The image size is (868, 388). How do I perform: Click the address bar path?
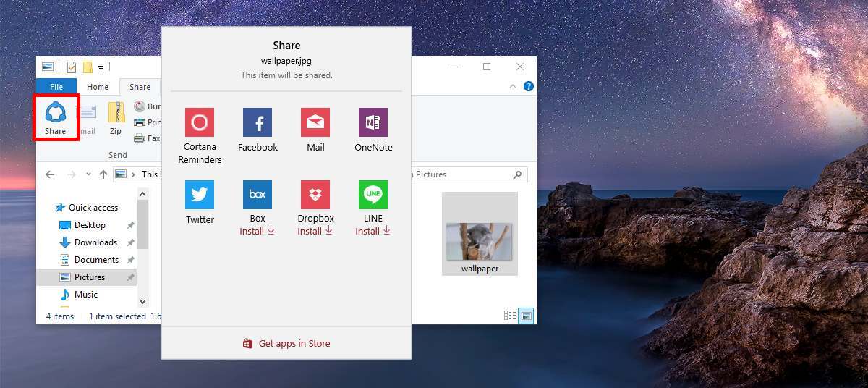pyautogui.click(x=138, y=174)
